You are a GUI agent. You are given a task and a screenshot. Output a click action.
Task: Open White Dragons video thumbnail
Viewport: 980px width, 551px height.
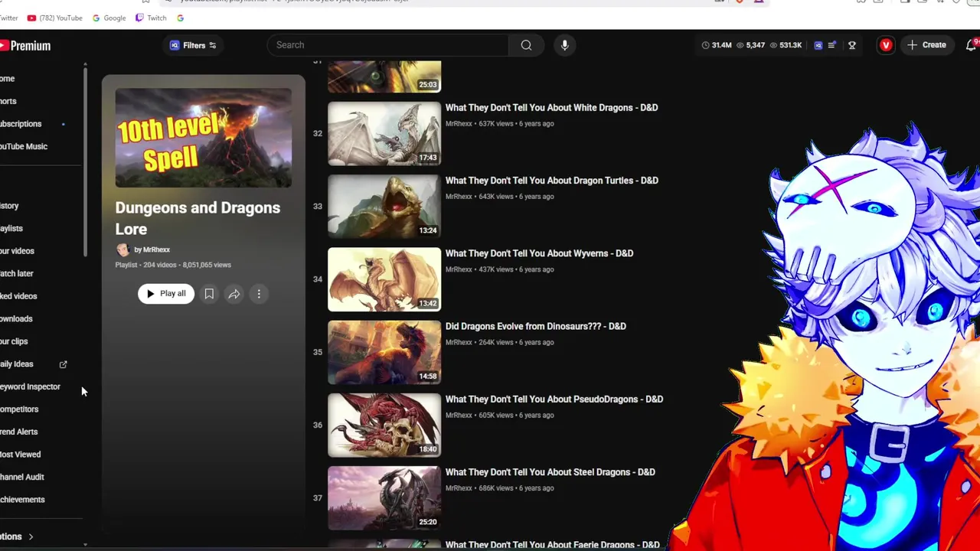[384, 134]
